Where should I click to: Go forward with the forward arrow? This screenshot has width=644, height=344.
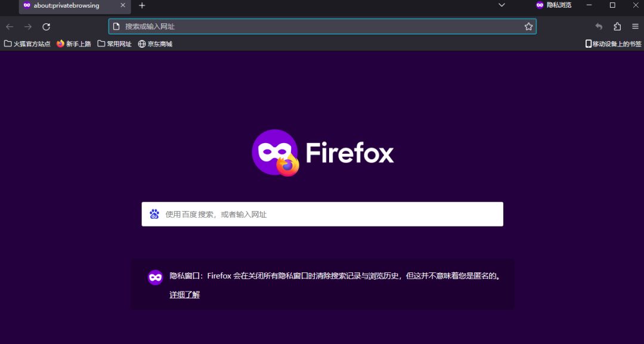pyautogui.click(x=28, y=27)
